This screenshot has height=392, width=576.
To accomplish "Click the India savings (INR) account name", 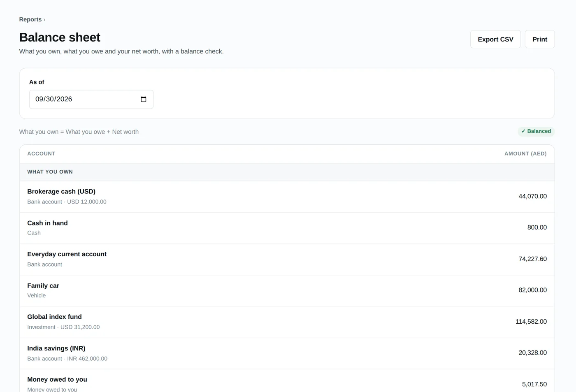I will [x=56, y=348].
